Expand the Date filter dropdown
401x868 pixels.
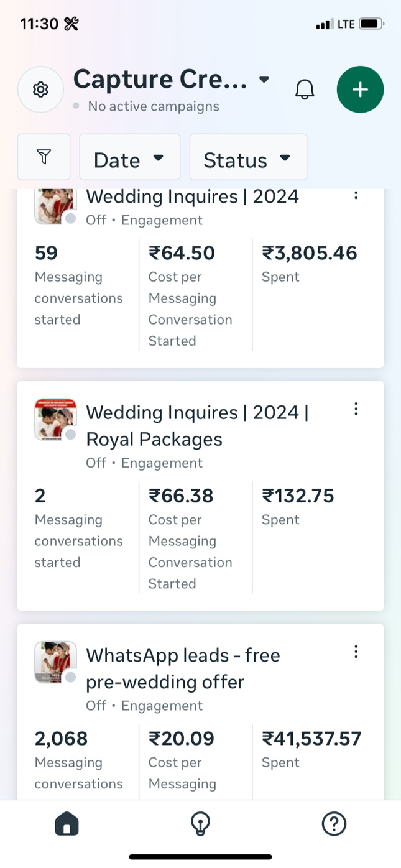pyautogui.click(x=129, y=157)
